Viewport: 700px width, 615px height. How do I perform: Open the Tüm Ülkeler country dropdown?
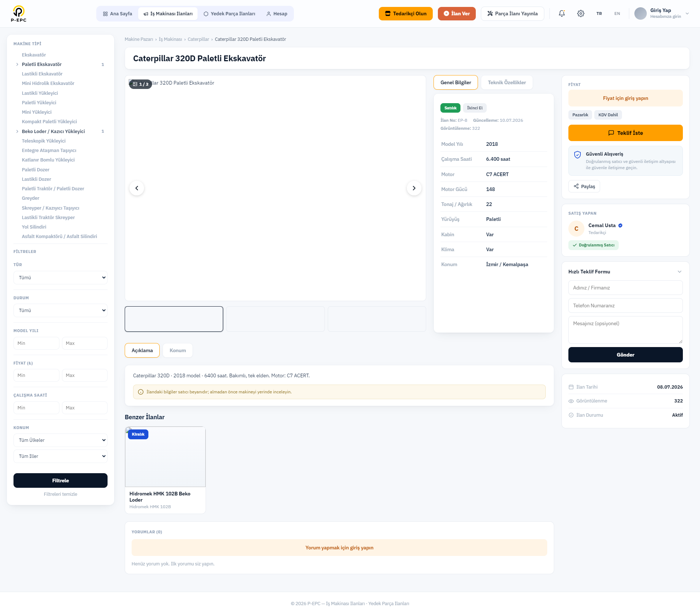(x=61, y=440)
